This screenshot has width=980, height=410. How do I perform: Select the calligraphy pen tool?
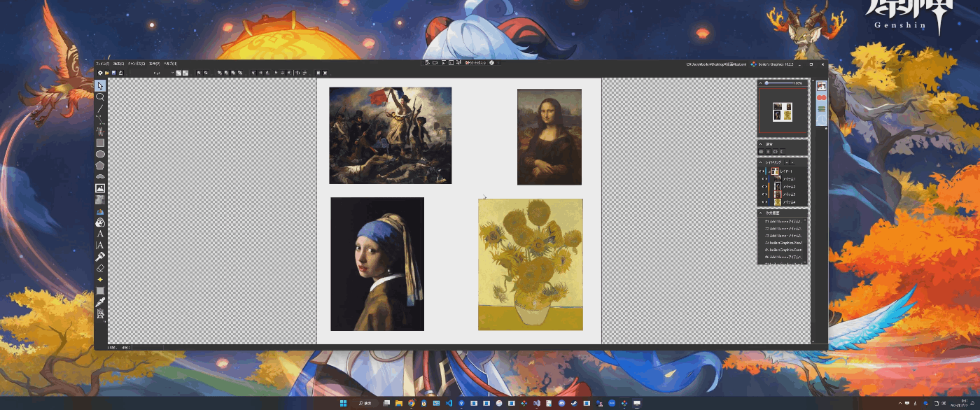[x=100, y=131]
